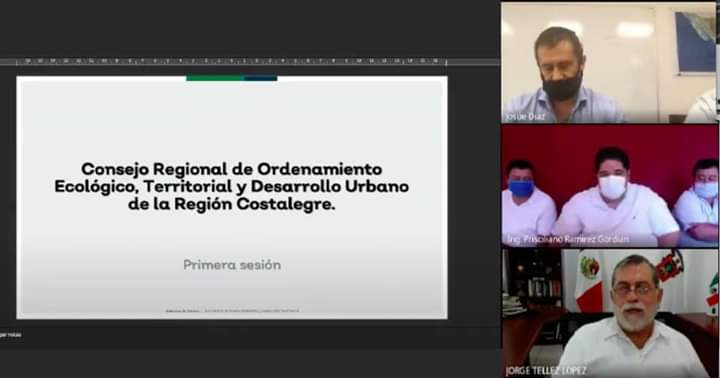Click the horizontal ruler above the slide
Image resolution: width=720 pixels, height=378 pixels.
point(231,61)
